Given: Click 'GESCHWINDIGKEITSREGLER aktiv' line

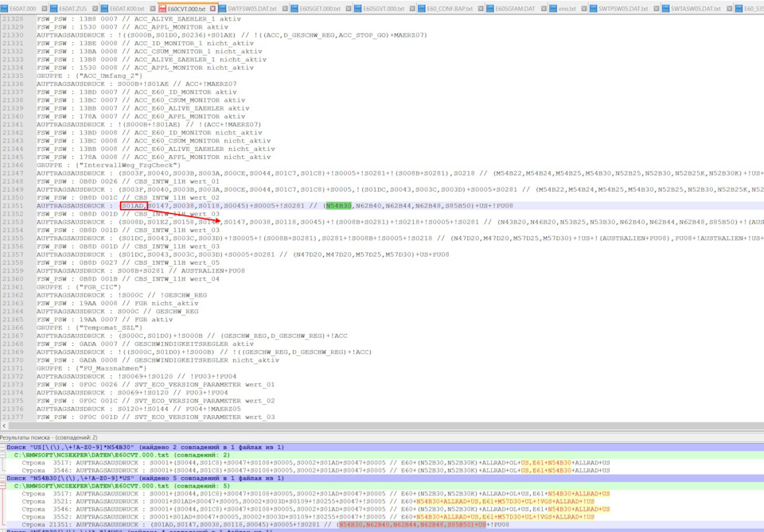Looking at the screenshot, I should pyautogui.click(x=145, y=344).
